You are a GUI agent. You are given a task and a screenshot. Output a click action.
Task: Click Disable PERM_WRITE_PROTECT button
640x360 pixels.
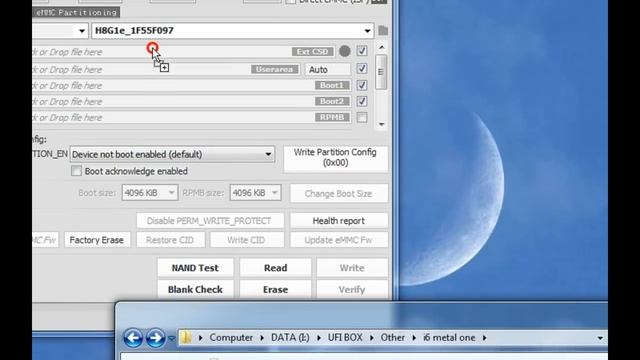pyautogui.click(x=209, y=221)
